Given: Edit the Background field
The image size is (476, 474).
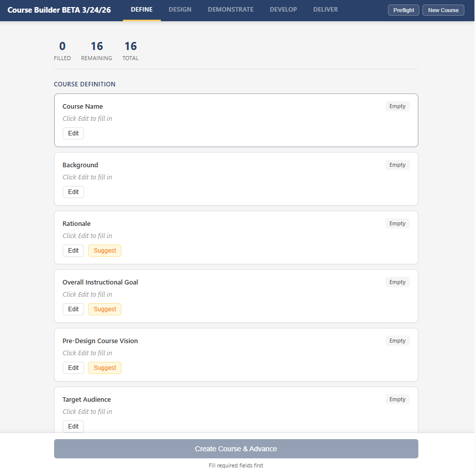Looking at the screenshot, I should pos(73,192).
